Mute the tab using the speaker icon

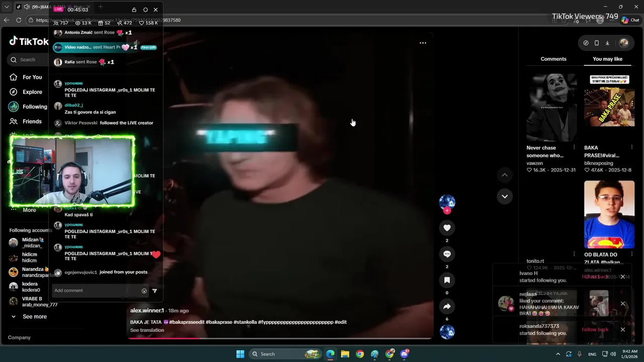coord(26,7)
